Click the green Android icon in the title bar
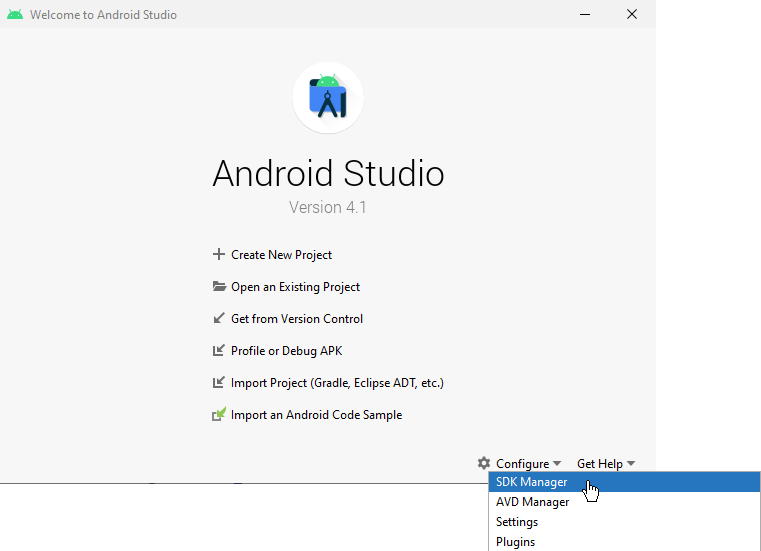 tap(15, 15)
